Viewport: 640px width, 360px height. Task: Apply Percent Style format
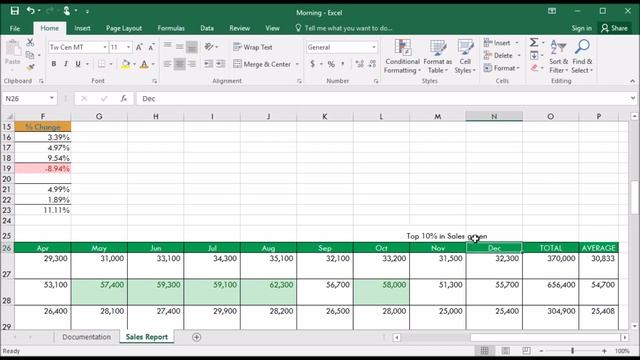[x=331, y=64]
